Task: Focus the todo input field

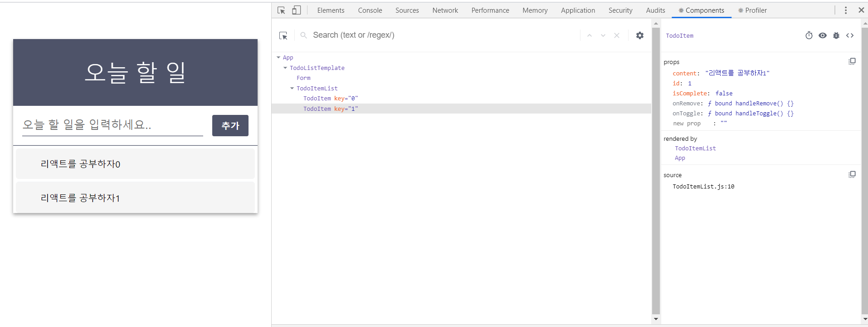Action: (x=112, y=125)
